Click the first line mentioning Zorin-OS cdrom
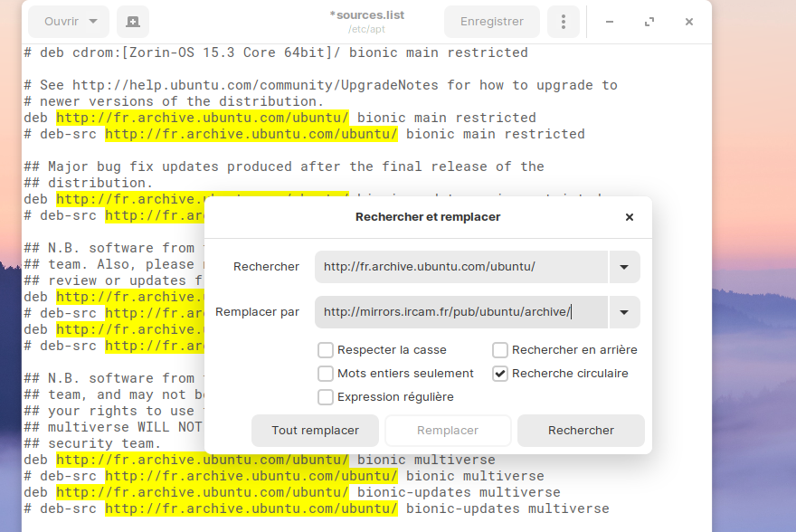796x532 pixels. click(276, 52)
